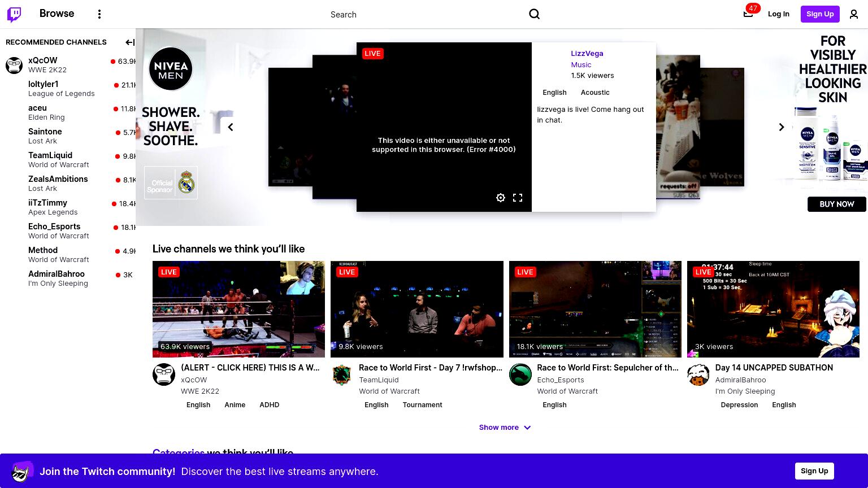Open 'Day 14 UNCAPPED SUBATHON' title
The height and width of the screenshot is (488, 868).
point(774,368)
